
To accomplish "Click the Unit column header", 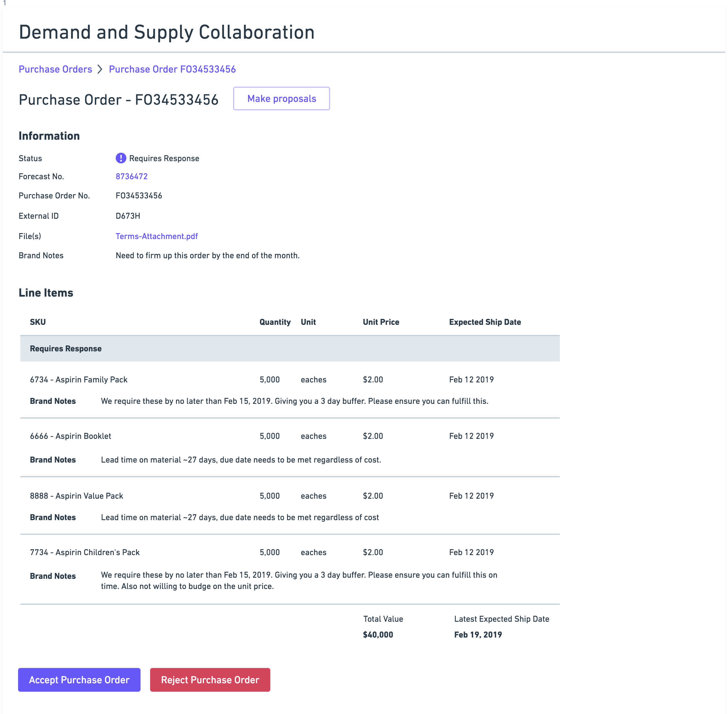I will (308, 322).
